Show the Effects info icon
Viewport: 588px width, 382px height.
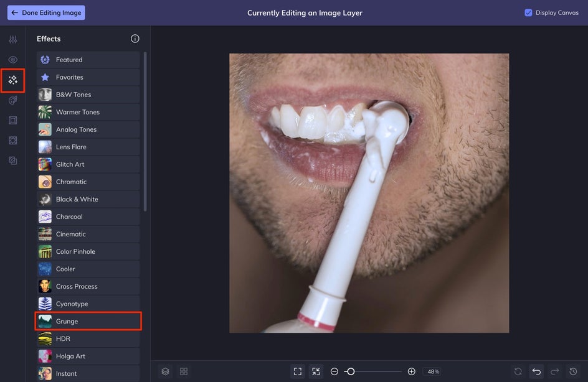click(x=135, y=39)
